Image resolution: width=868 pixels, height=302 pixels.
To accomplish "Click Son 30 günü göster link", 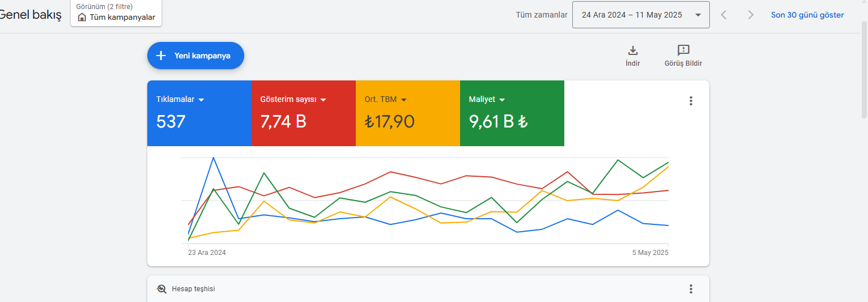I will (x=807, y=15).
